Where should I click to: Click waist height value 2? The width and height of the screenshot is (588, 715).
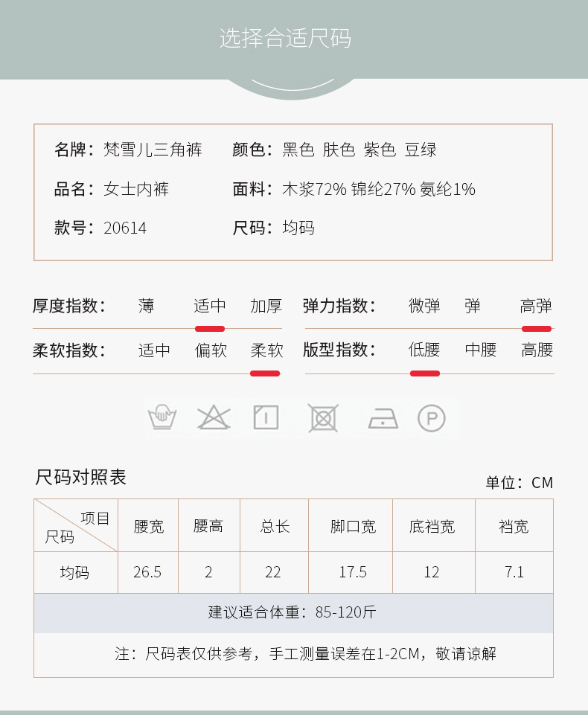(x=208, y=572)
